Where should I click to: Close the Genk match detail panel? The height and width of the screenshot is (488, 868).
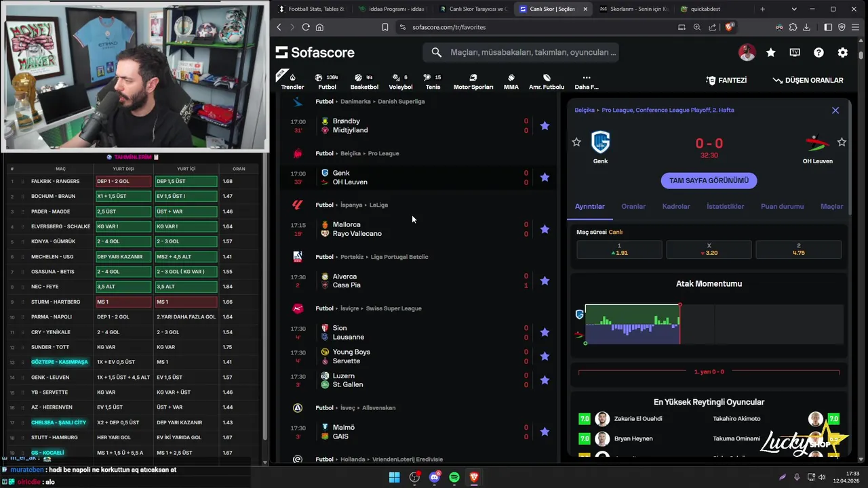(835, 110)
